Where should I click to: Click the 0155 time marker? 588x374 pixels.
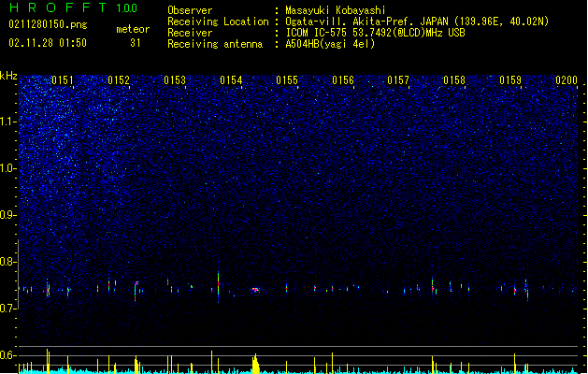pyautogui.click(x=287, y=80)
